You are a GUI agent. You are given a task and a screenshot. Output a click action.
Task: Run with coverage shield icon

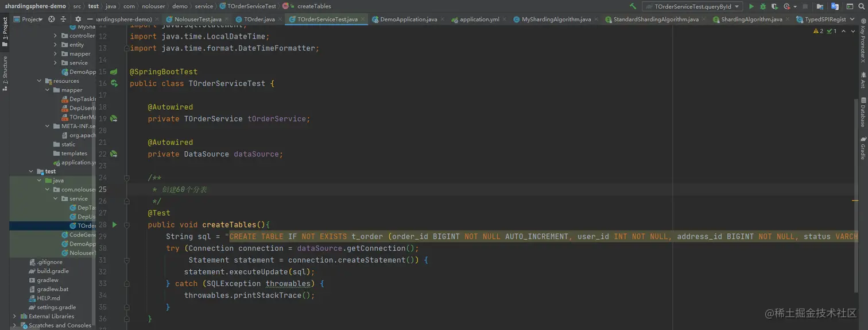[774, 6]
